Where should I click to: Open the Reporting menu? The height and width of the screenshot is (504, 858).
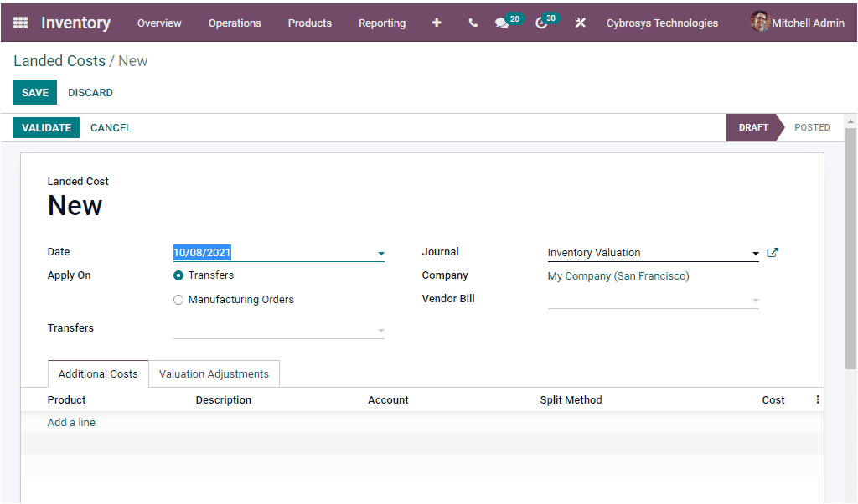[382, 23]
